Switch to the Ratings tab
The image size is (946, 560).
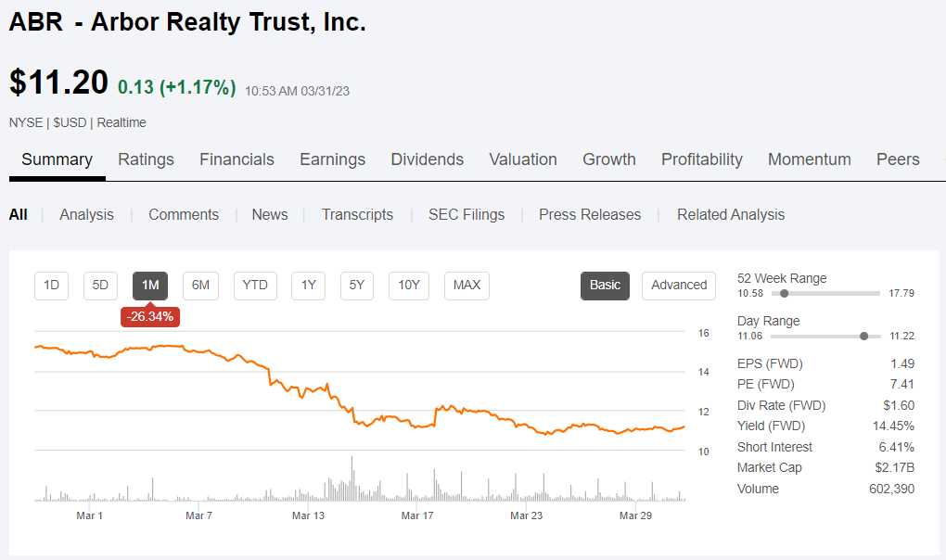[x=146, y=159]
